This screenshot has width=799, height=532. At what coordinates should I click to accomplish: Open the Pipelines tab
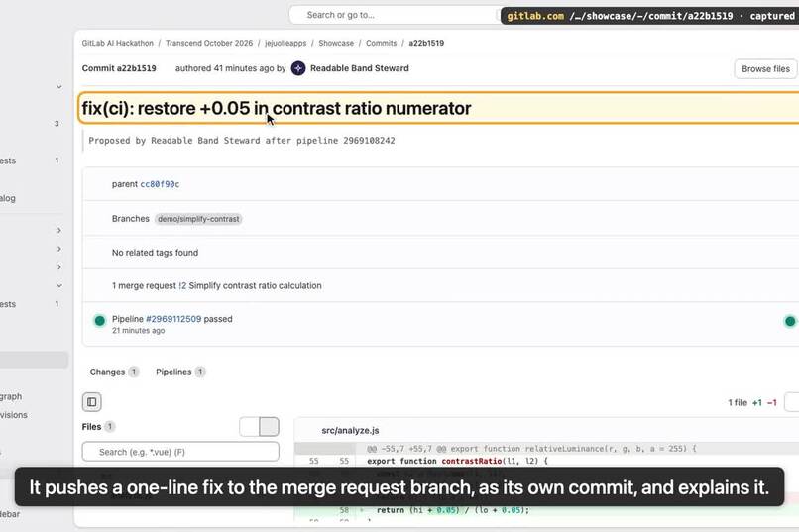180,372
